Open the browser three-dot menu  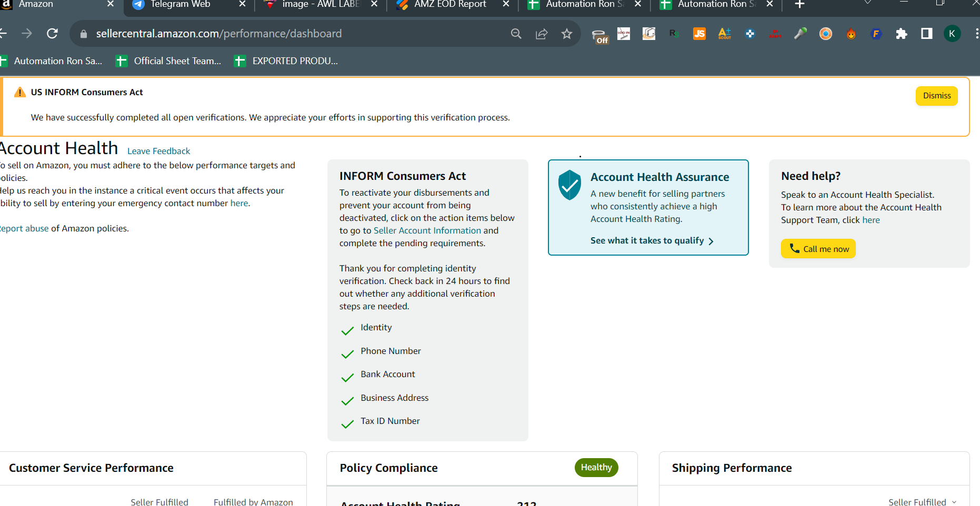tap(976, 34)
